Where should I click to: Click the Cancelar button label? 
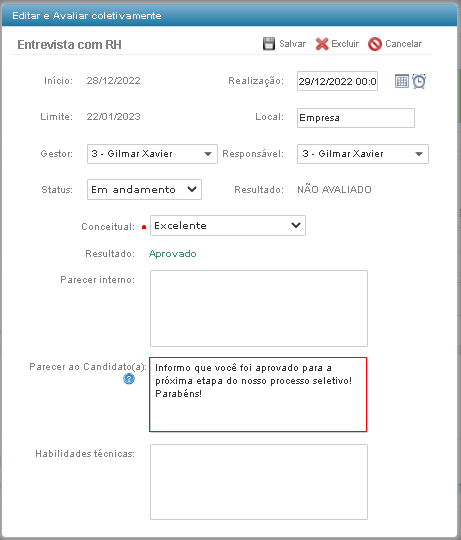tap(404, 44)
